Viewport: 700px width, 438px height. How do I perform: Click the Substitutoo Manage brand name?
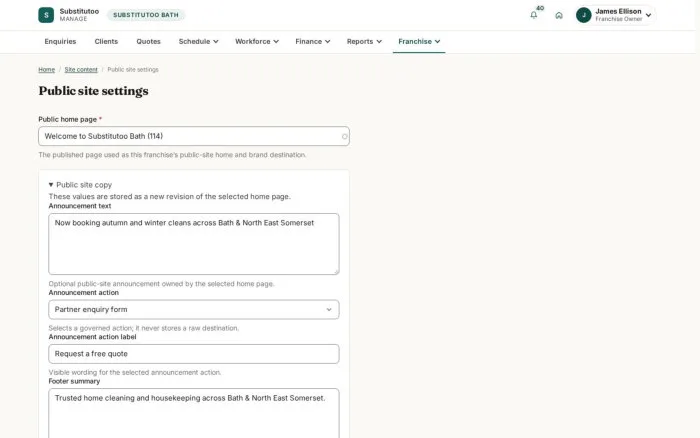(79, 15)
